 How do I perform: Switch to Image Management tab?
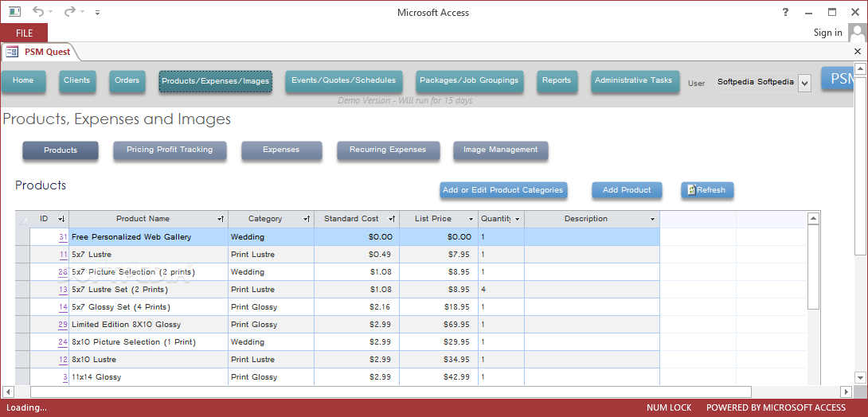(x=501, y=150)
